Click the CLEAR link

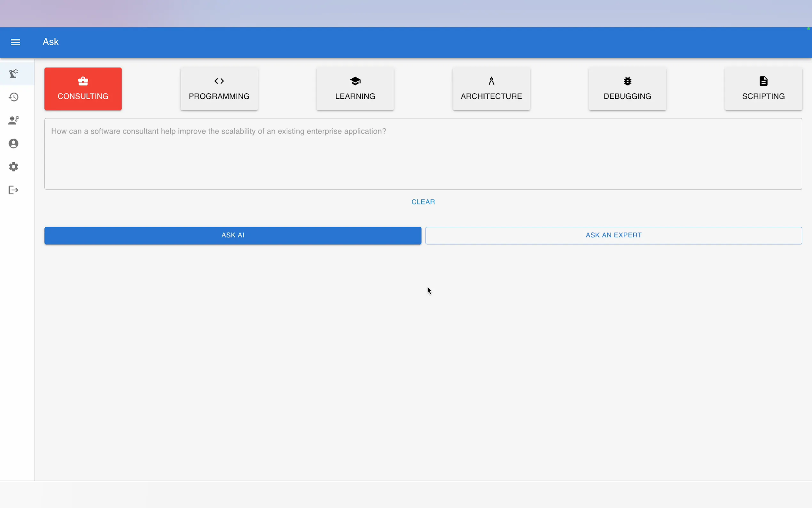[423, 202]
